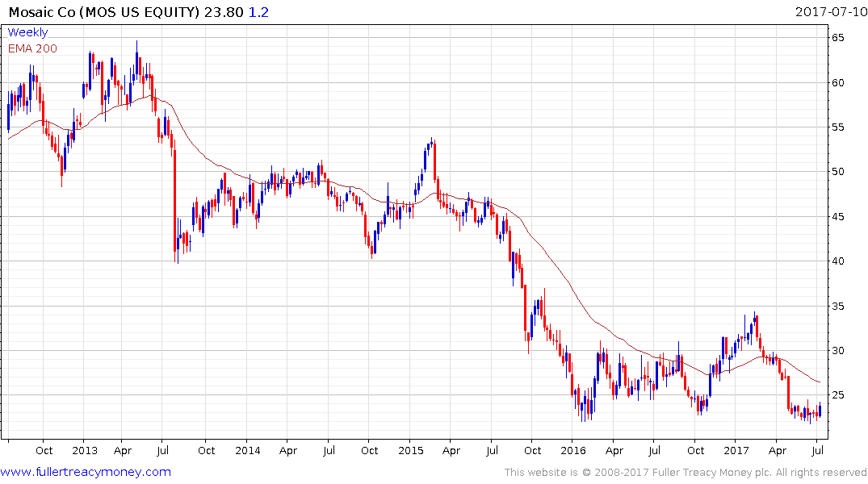Click the 35 price axis label

pyautogui.click(x=837, y=306)
